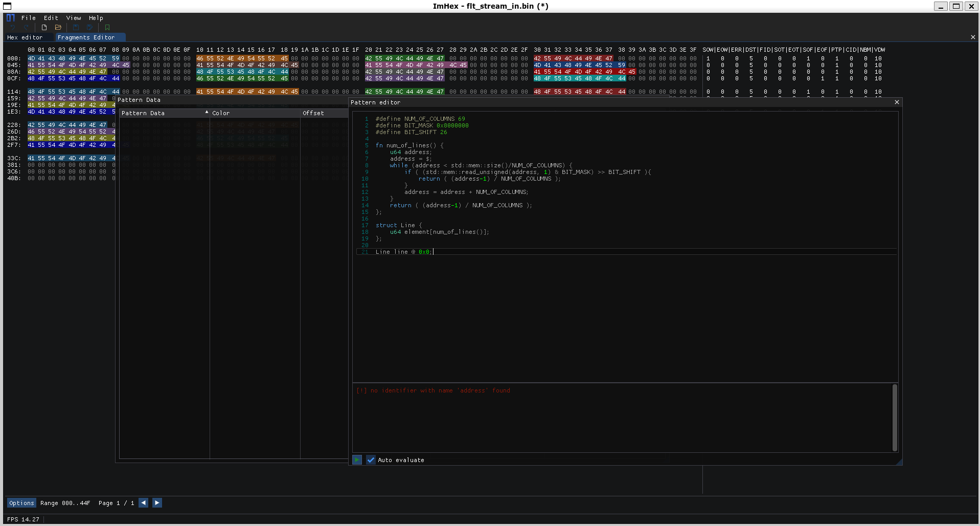The height and width of the screenshot is (526, 980).
Task: Click the 'struct Line {' code line
Action: coord(399,225)
